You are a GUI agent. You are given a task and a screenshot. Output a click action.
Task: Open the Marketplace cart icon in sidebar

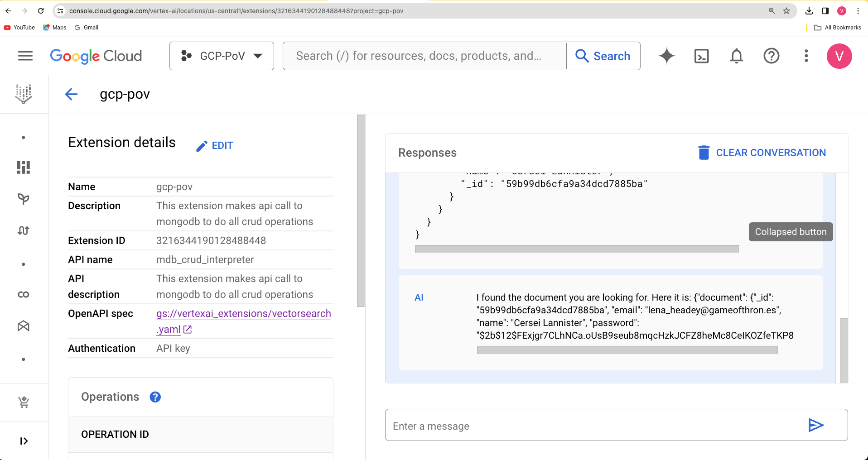(24, 402)
